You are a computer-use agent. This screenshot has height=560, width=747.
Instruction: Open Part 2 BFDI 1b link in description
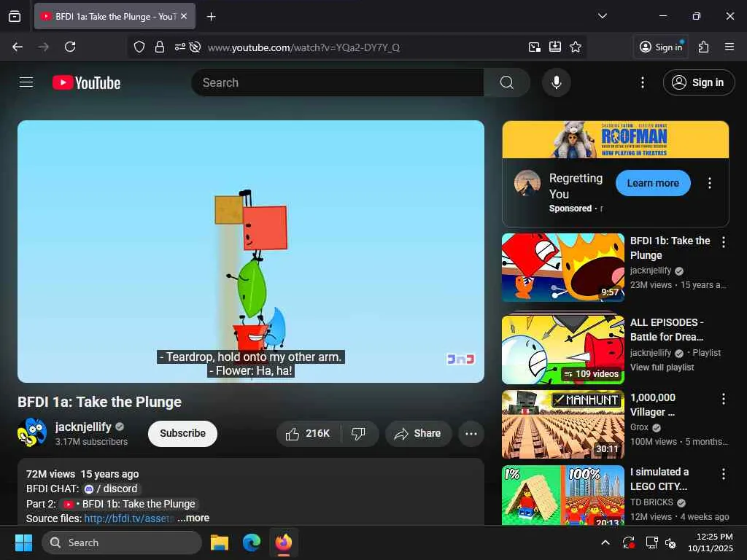click(130, 504)
